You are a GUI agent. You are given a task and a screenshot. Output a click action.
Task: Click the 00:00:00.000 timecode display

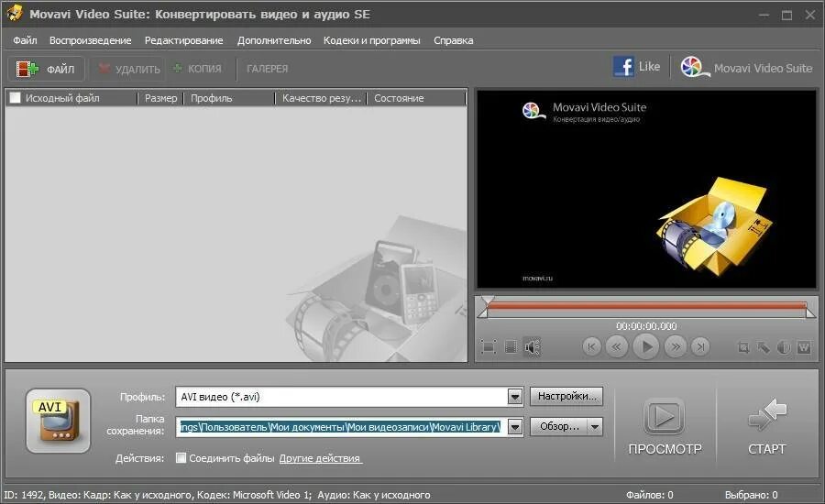tap(646, 326)
